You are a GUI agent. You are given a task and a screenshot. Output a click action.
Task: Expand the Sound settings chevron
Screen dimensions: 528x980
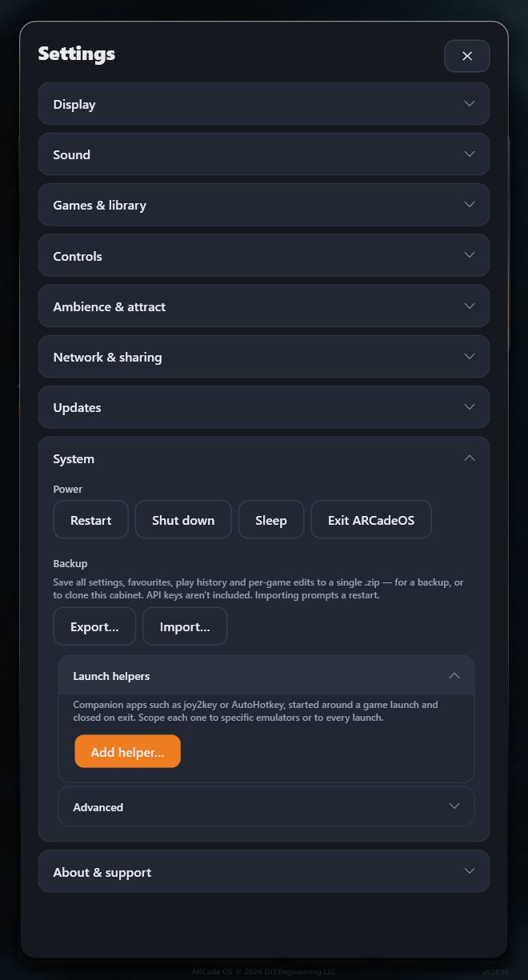coord(470,154)
